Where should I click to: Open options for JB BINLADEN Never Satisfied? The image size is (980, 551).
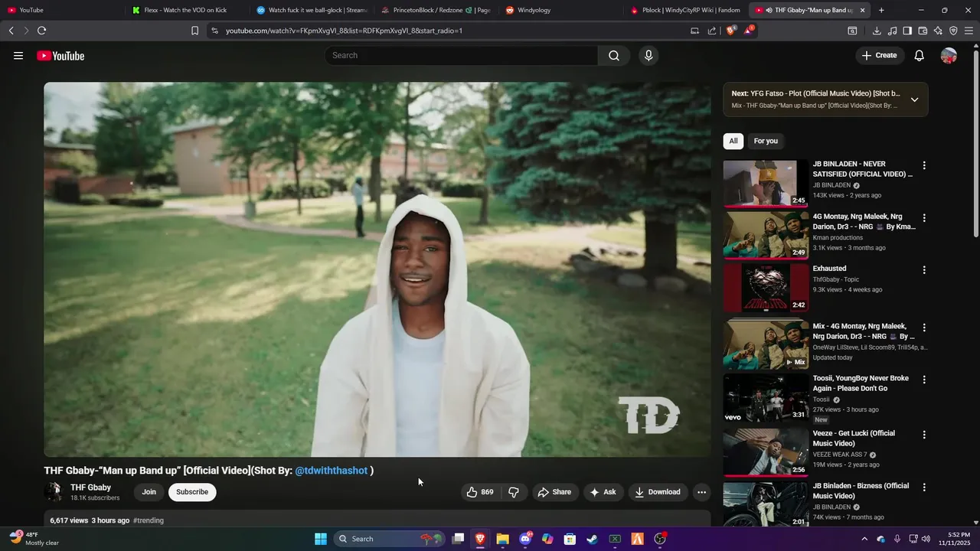click(x=924, y=165)
